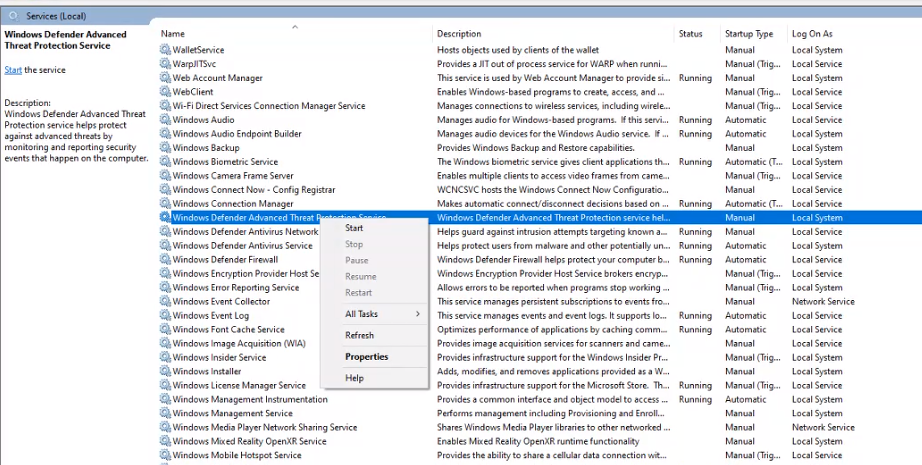Click the sort arrow above Name column

(295, 27)
